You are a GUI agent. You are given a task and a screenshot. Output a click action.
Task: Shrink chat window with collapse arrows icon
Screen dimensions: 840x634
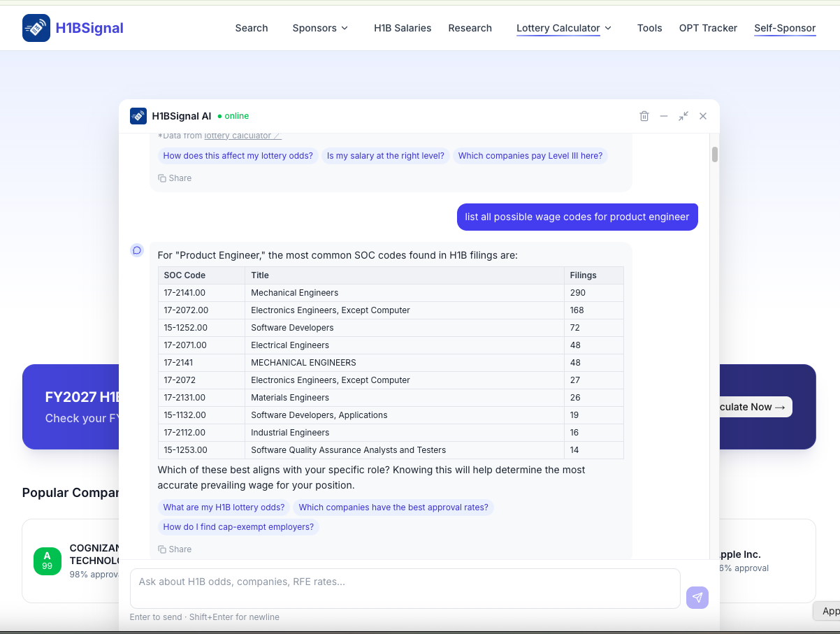tap(683, 116)
